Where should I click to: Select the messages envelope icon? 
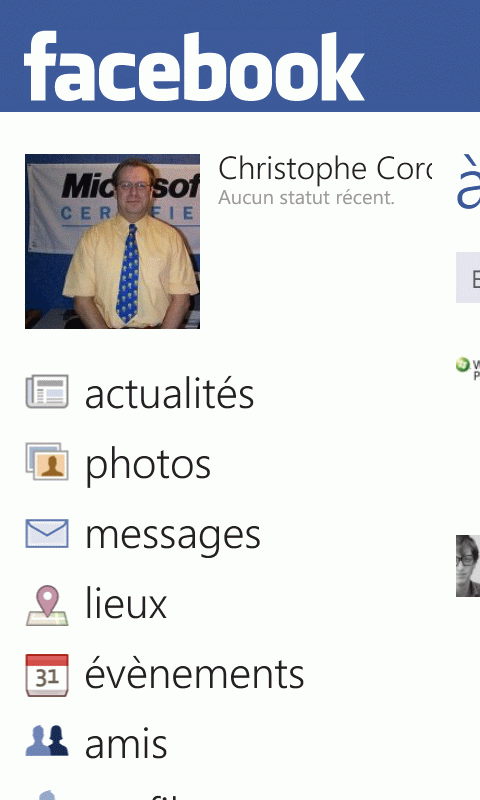pyautogui.click(x=47, y=533)
